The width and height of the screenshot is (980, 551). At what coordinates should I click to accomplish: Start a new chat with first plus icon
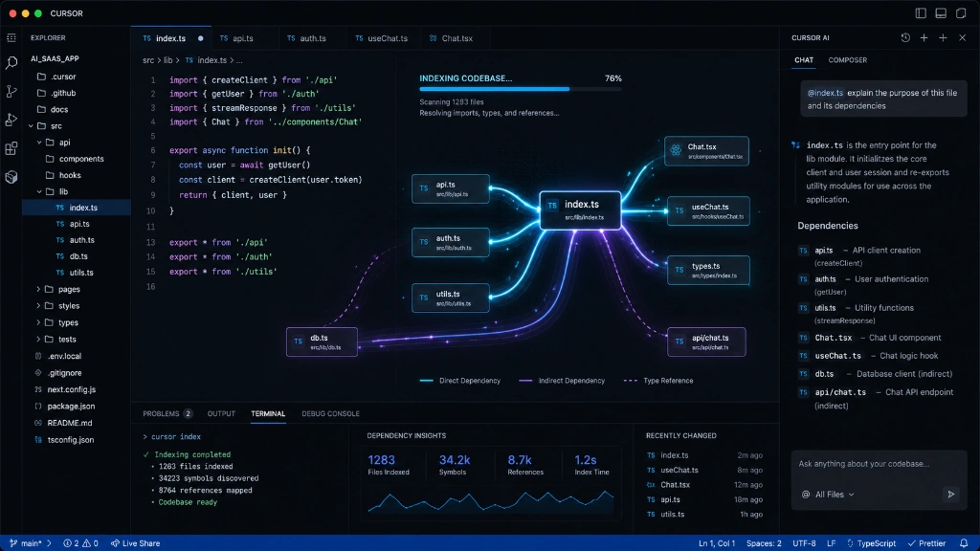pyautogui.click(x=924, y=38)
